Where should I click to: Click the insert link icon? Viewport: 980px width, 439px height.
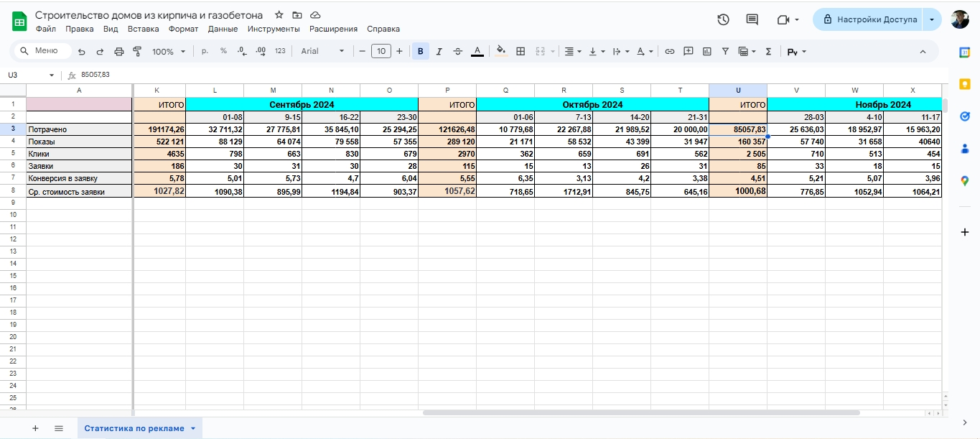[x=669, y=52]
